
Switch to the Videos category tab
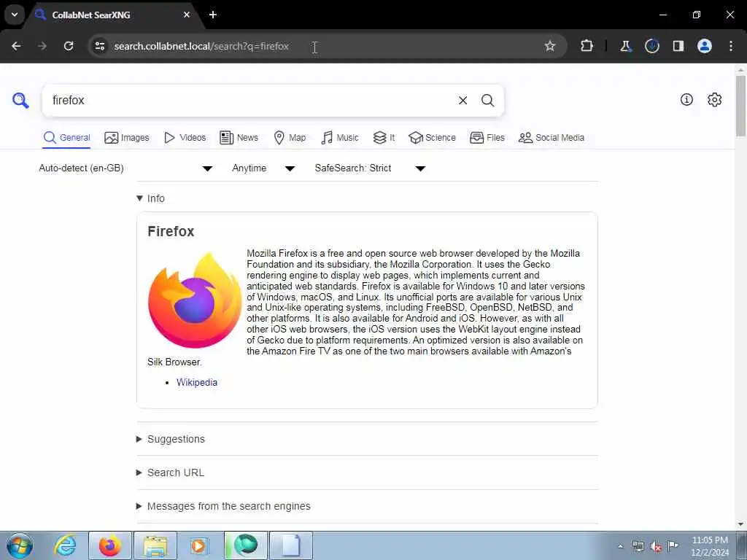point(185,138)
